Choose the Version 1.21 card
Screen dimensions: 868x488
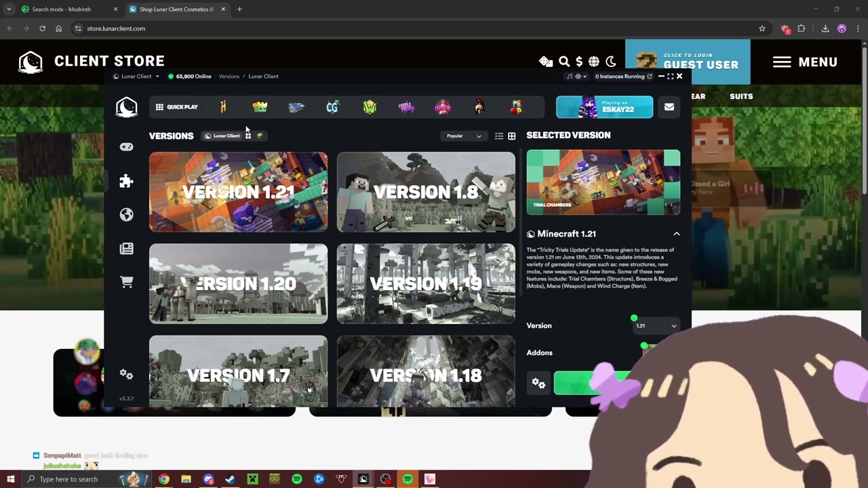point(238,192)
